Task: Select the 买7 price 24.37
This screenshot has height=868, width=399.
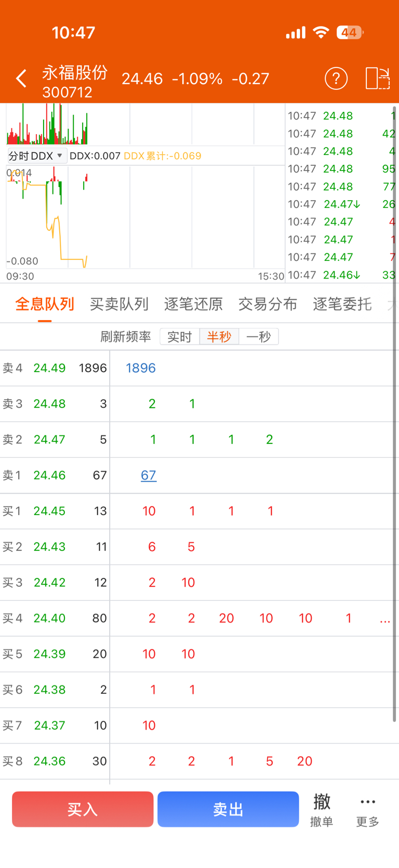Action: [x=49, y=726]
